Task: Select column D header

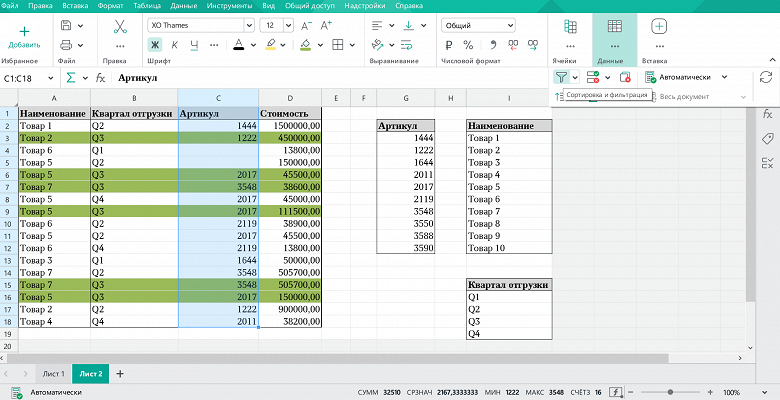Action: [290, 98]
